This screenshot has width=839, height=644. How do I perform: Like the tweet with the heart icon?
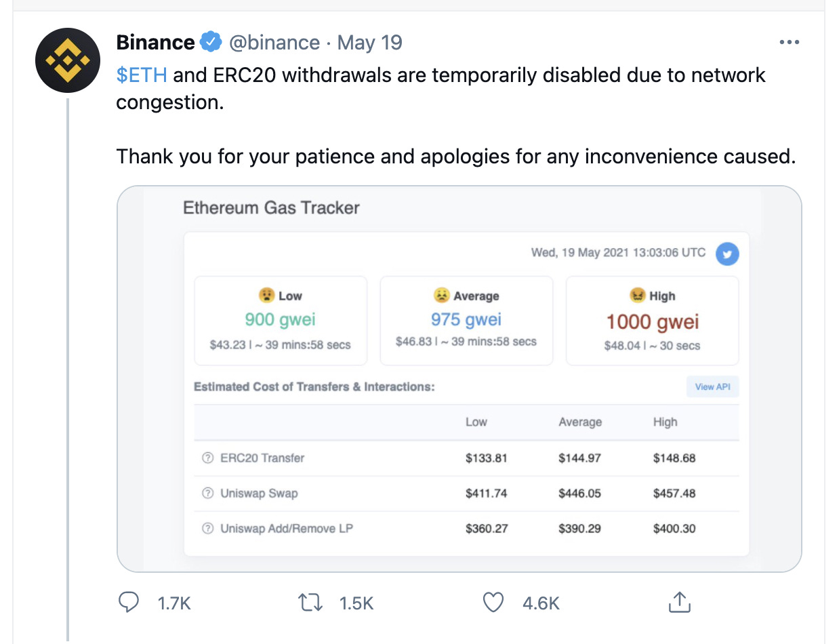click(493, 602)
